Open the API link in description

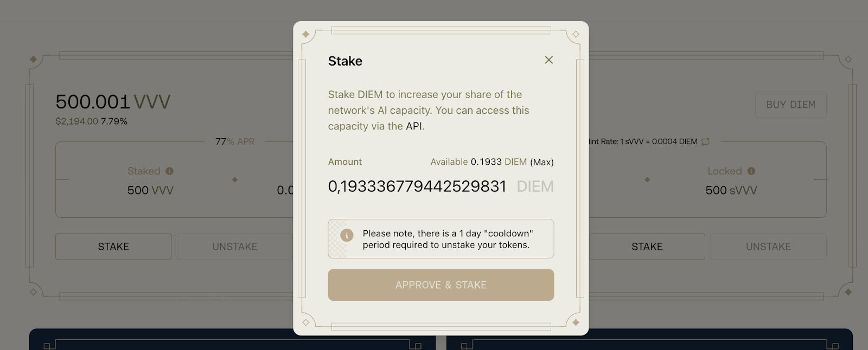414,126
